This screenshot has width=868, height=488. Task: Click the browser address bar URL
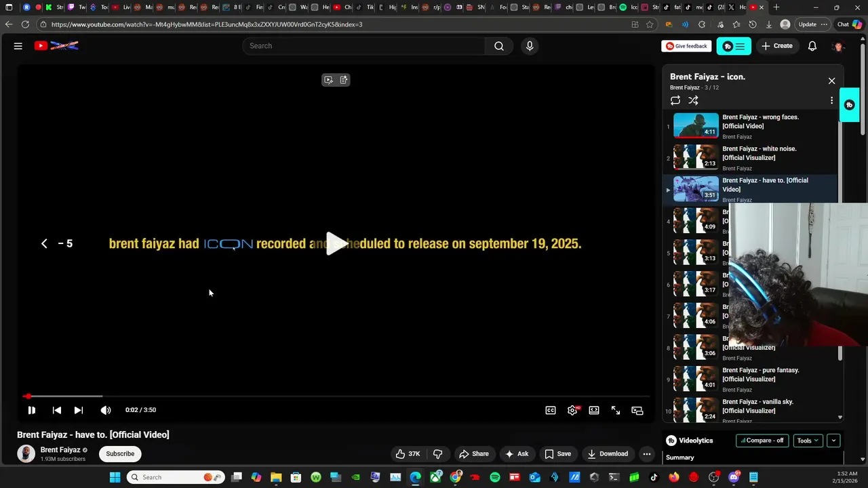point(207,24)
